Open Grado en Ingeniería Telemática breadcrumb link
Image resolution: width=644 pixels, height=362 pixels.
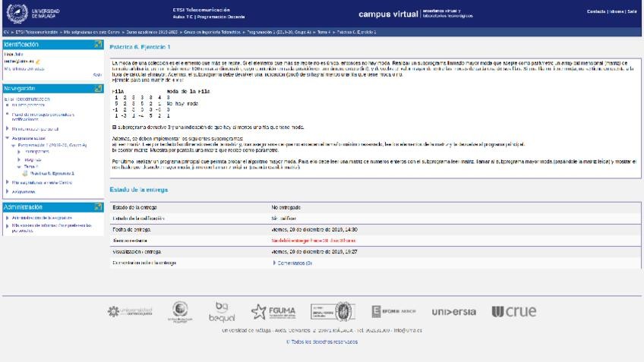pyautogui.click(x=212, y=32)
